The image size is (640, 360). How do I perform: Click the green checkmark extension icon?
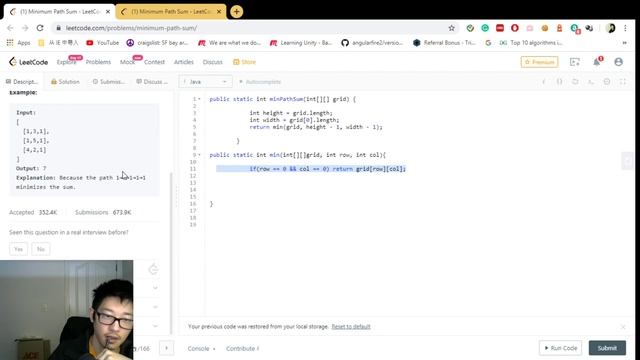pyautogui.click(x=470, y=28)
